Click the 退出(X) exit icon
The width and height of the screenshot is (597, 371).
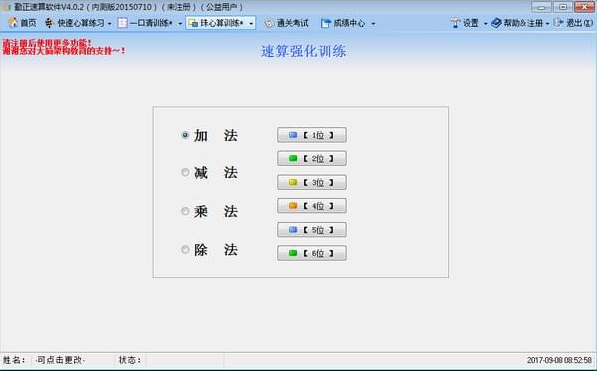(559, 23)
